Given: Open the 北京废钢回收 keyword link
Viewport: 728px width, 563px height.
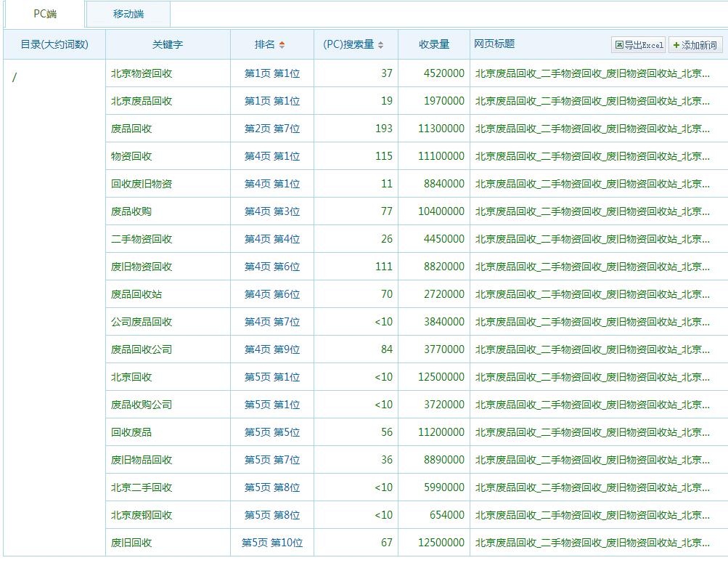Looking at the screenshot, I should point(142,515).
